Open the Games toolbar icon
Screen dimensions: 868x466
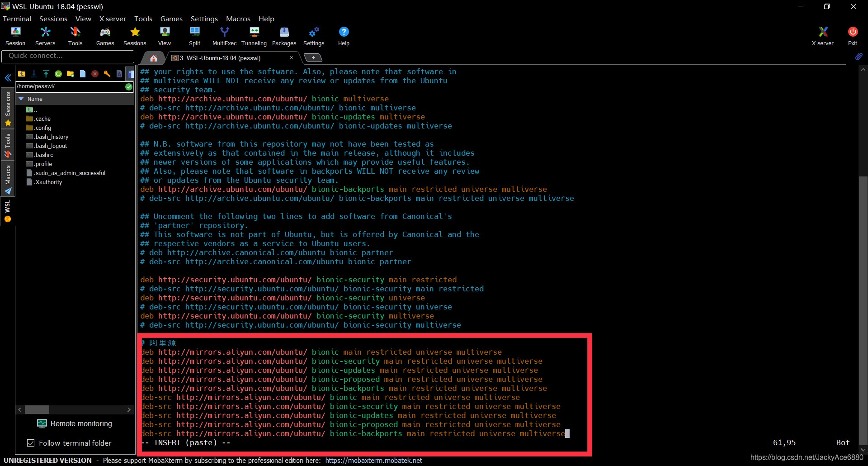105,36
